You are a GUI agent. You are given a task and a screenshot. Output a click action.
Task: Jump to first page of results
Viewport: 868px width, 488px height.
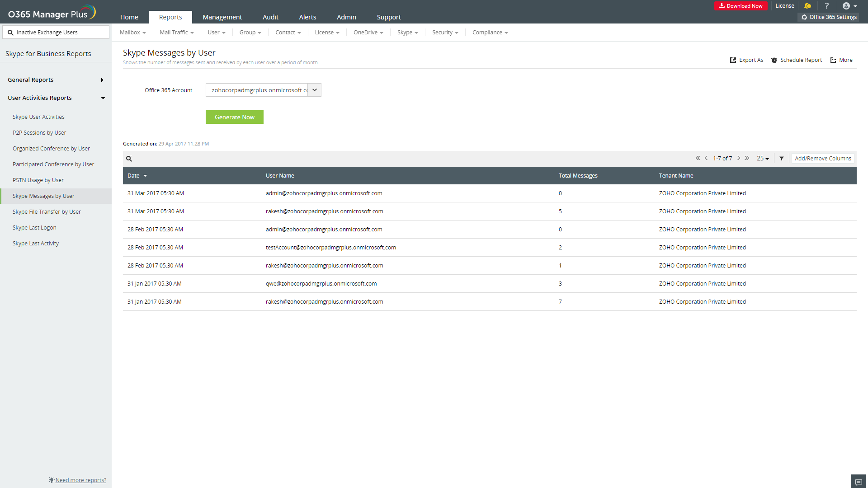click(698, 158)
